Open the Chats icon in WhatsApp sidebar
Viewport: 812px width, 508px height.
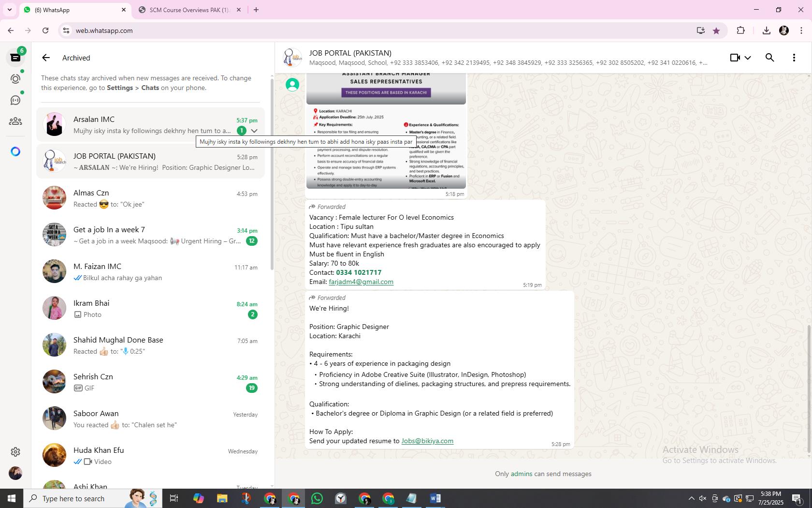point(15,58)
